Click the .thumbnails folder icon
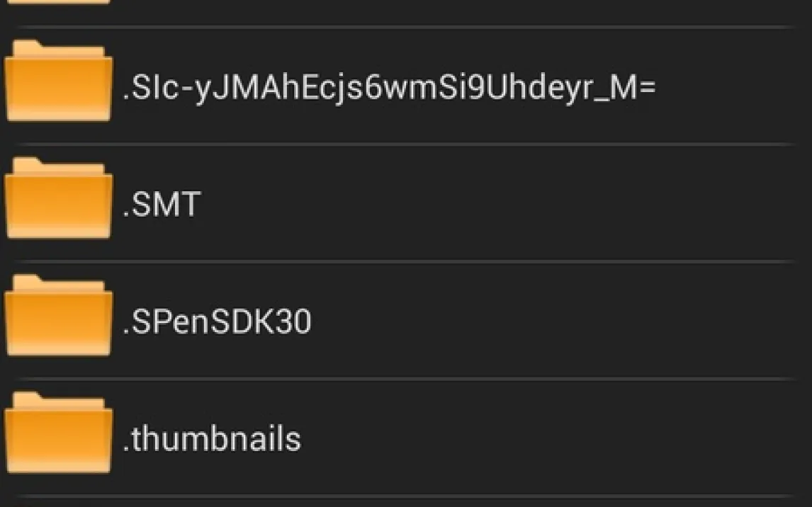Image resolution: width=812 pixels, height=507 pixels. click(59, 433)
